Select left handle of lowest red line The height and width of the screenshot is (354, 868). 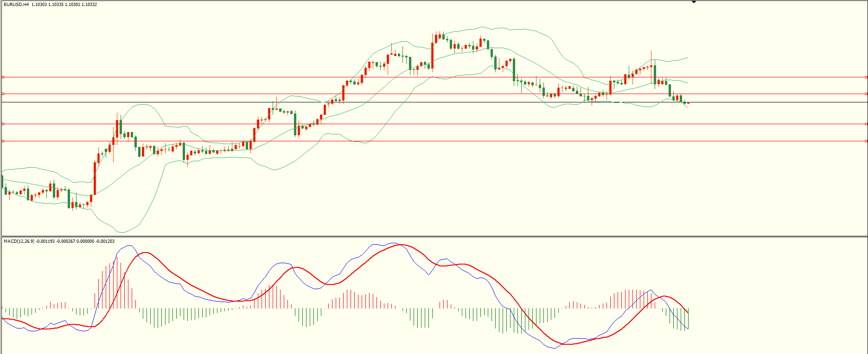click(x=3, y=141)
